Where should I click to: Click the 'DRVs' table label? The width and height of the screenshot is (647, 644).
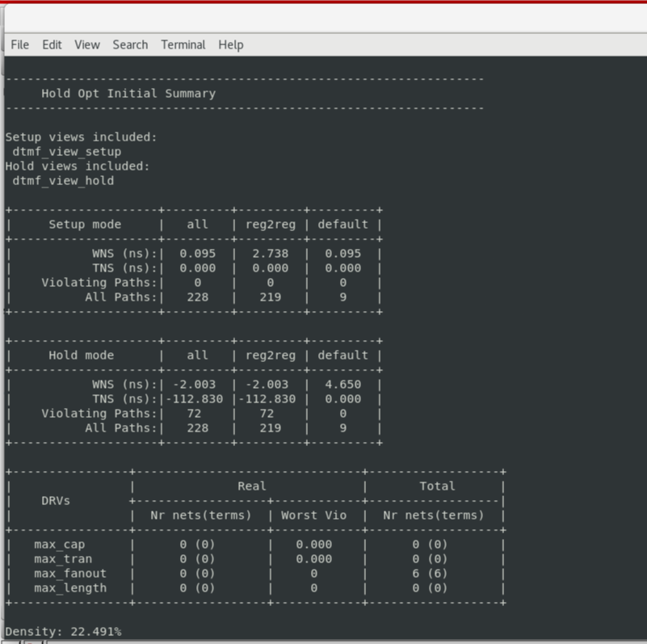56,501
